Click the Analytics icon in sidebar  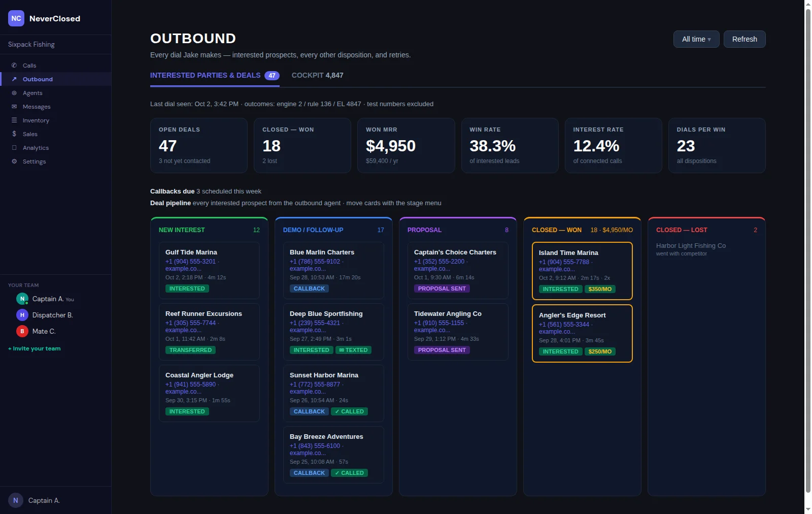click(x=14, y=148)
